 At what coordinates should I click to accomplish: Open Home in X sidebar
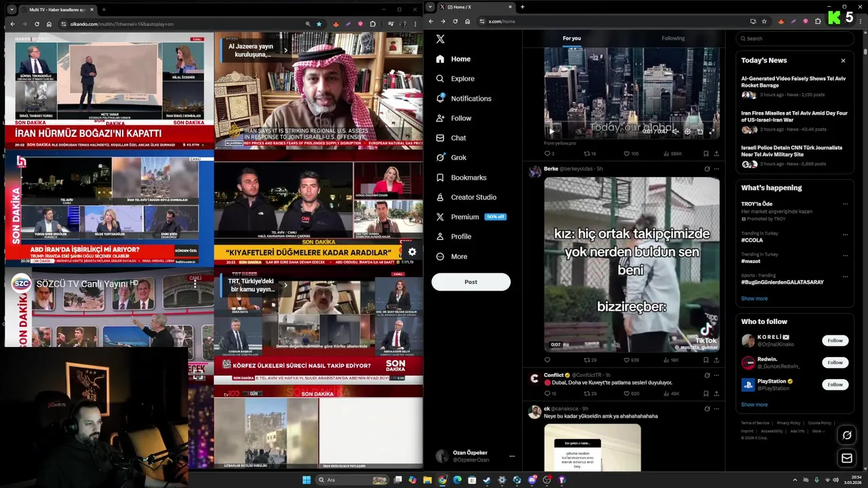[x=454, y=59]
